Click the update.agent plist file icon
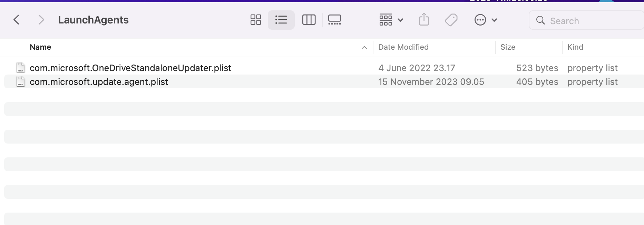 coord(21,82)
